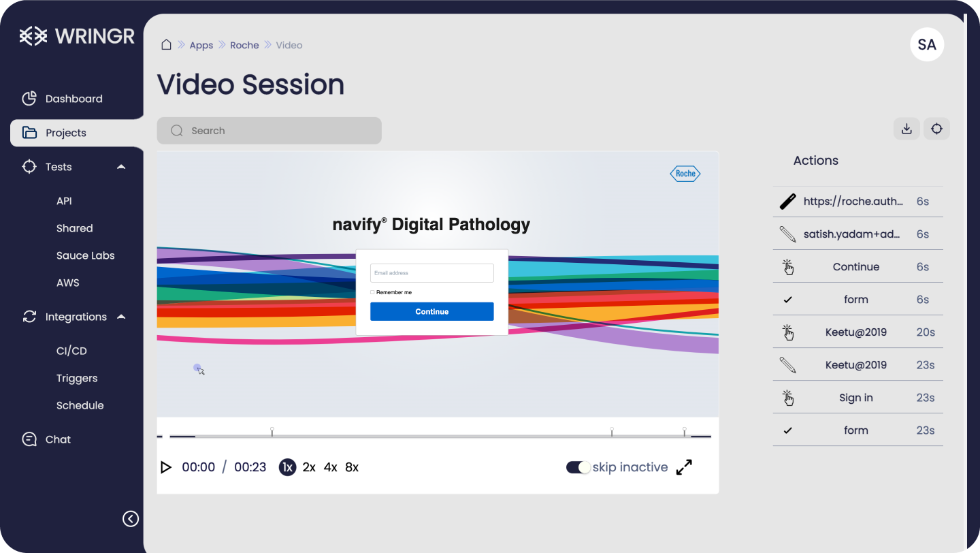Set playback speed to 2x
The width and height of the screenshot is (980, 553).
coord(309,467)
